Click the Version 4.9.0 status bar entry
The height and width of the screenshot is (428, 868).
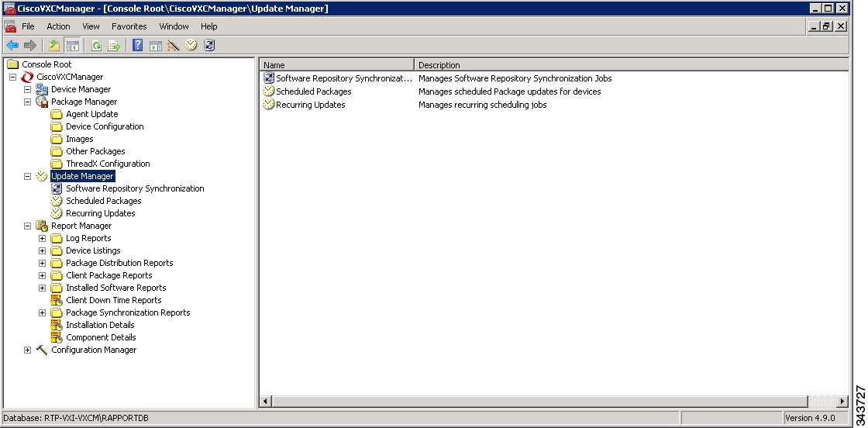coord(817,418)
